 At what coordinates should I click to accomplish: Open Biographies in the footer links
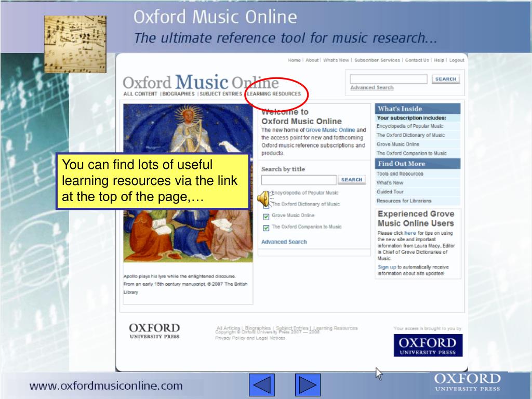pyautogui.click(x=258, y=328)
